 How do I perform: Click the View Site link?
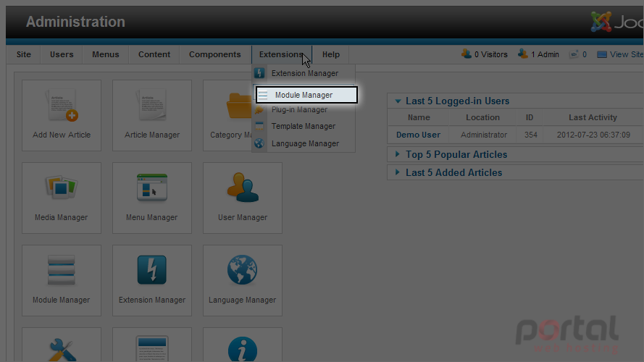click(x=627, y=54)
